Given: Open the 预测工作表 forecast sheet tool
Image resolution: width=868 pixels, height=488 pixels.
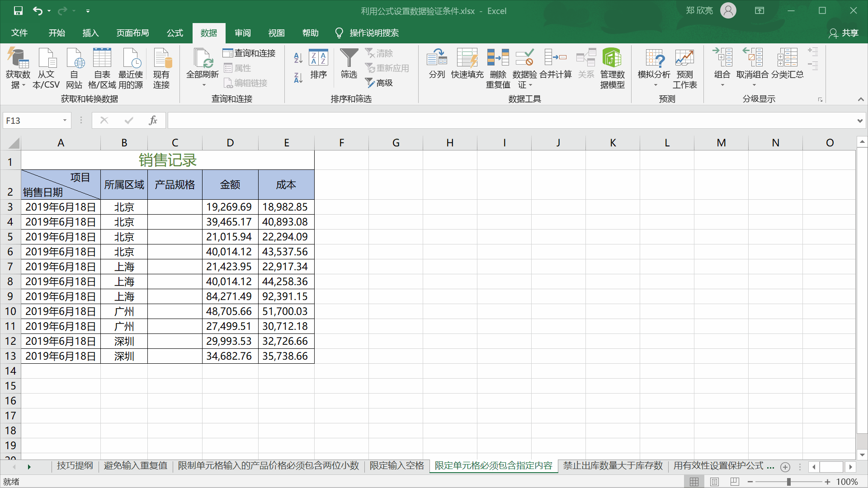Looking at the screenshot, I should [684, 68].
